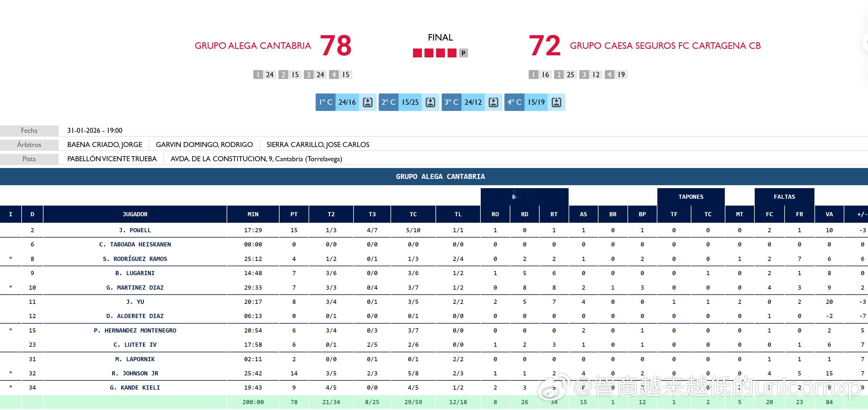Viewport: 868px width, 410px height.
Task: Click the GRUPO ALEGA CANTABRIA table title bar
Action: [x=440, y=177]
